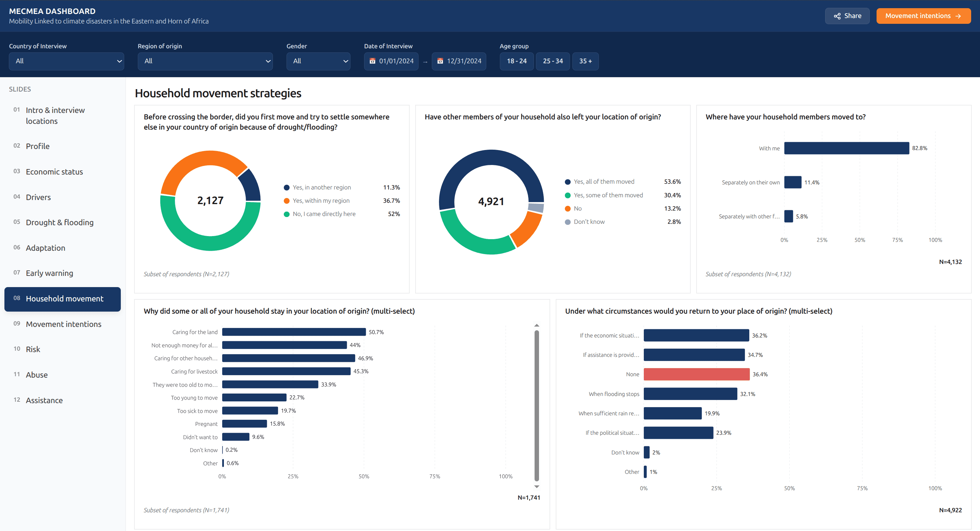Screen dimensions: 980x531
Task: Click the 'With me' 82.8% bar
Action: pos(847,148)
